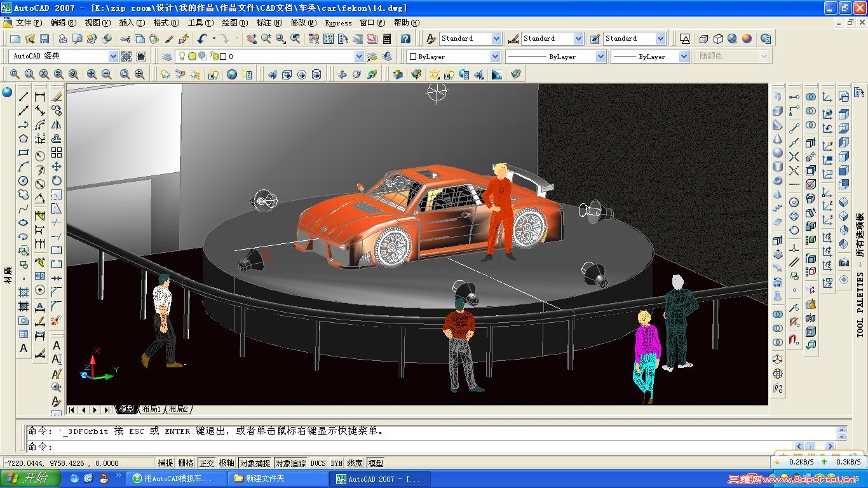
Task: Select the Mirror modify tool
Action: [57, 125]
